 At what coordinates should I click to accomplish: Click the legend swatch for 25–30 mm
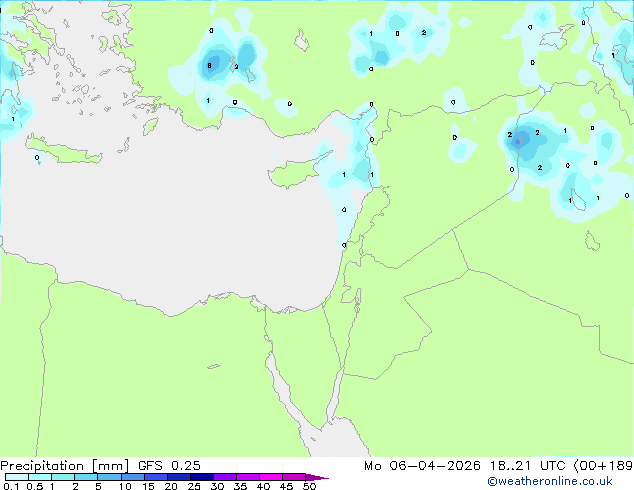pyautogui.click(x=202, y=477)
